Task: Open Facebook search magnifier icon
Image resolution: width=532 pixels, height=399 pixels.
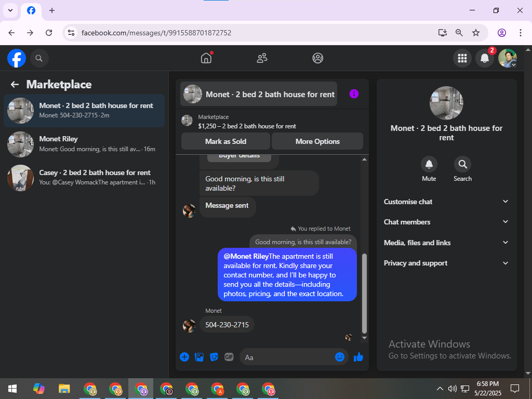Action: click(39, 58)
